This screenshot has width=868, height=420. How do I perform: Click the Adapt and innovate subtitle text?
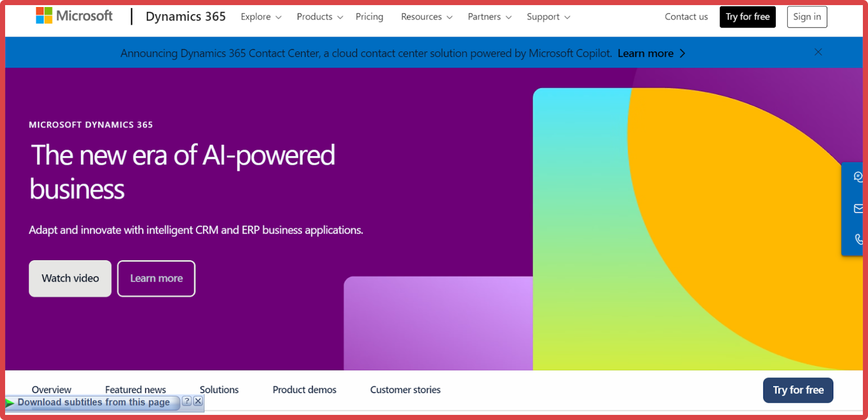tap(196, 230)
